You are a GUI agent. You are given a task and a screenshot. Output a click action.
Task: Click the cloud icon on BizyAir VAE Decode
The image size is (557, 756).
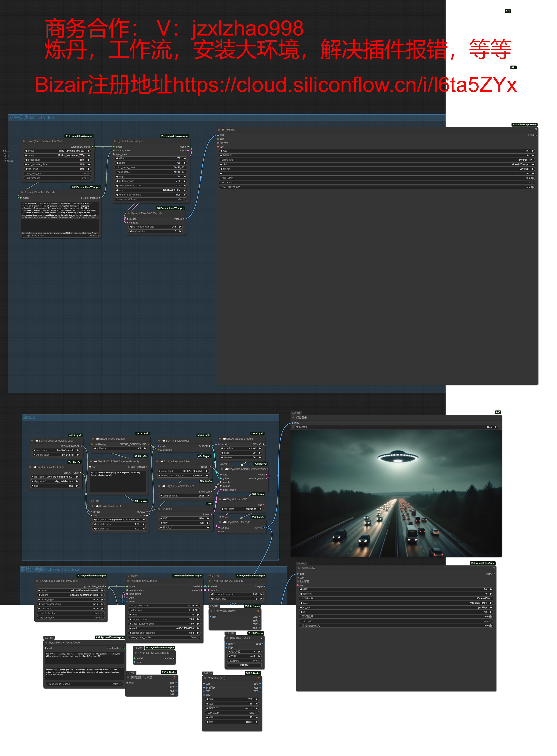(x=224, y=522)
